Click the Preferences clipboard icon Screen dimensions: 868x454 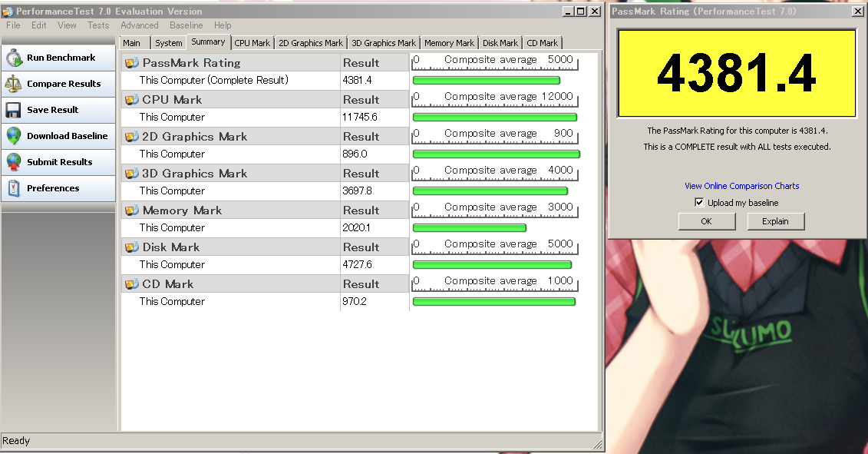click(14, 188)
